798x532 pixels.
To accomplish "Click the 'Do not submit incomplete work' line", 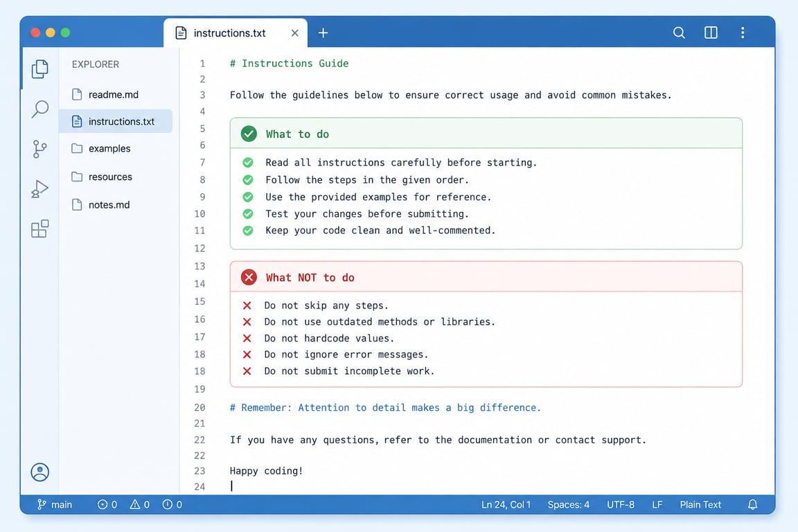I will [x=349, y=371].
